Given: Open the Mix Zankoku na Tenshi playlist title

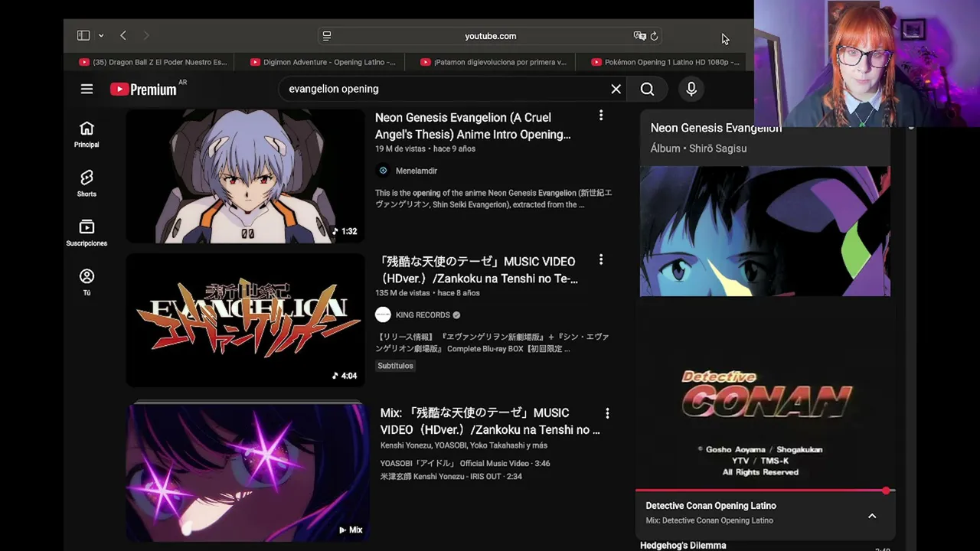Looking at the screenshot, I should pyautogui.click(x=490, y=422).
